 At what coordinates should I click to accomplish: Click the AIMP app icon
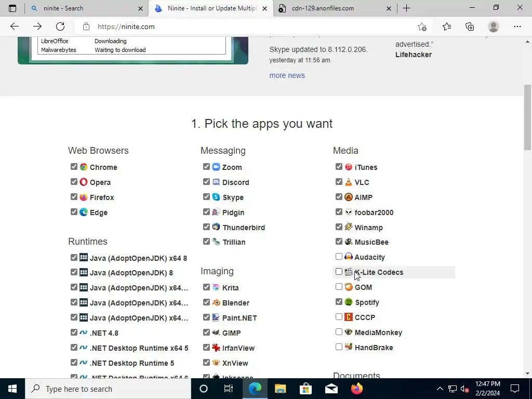pyautogui.click(x=349, y=197)
